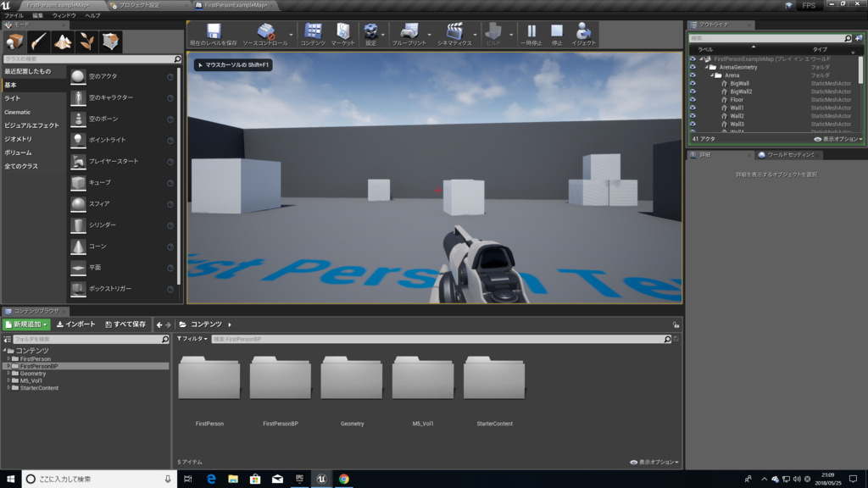
Task: Select the Cylinder primitive icon
Action: click(78, 225)
